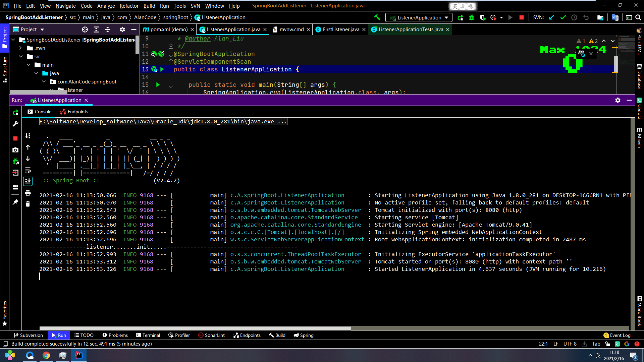Click the camera dump threads icon
This screenshot has width=644, height=362.
pyautogui.click(x=15, y=150)
